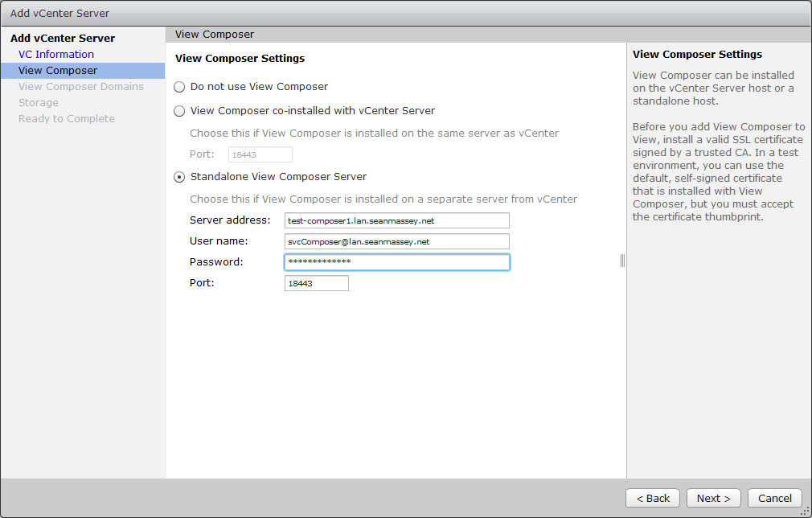Go to VC Information step
812x518 pixels.
tap(56, 55)
